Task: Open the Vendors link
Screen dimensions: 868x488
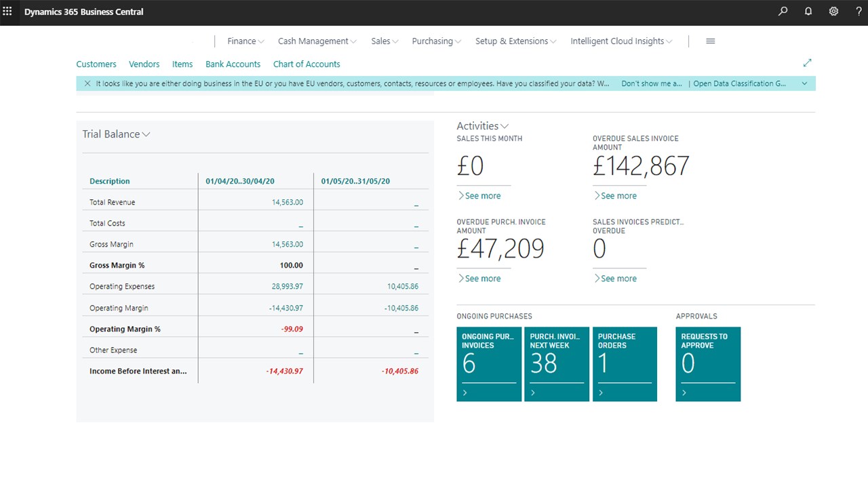Action: pos(144,64)
